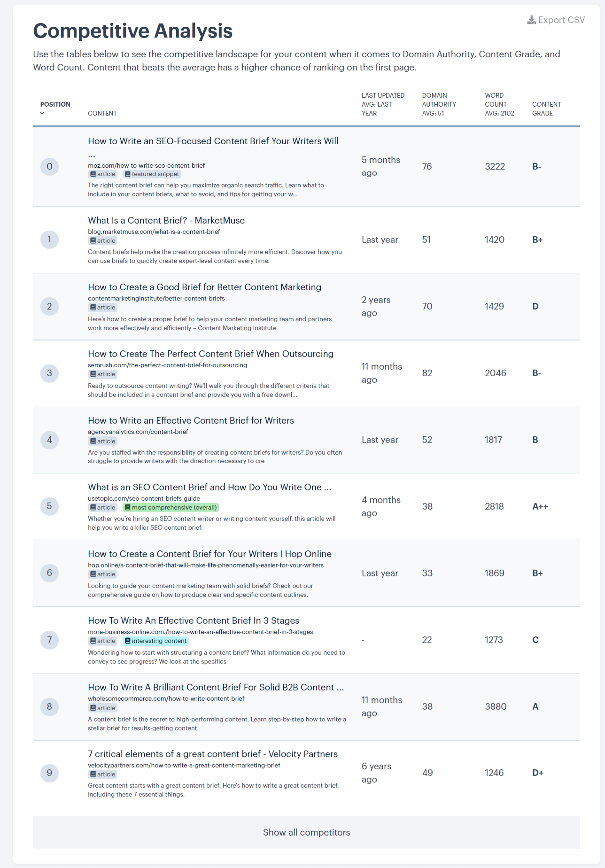605x868 pixels.
Task: Click the CONTENT GRADE column header
Action: click(546, 108)
